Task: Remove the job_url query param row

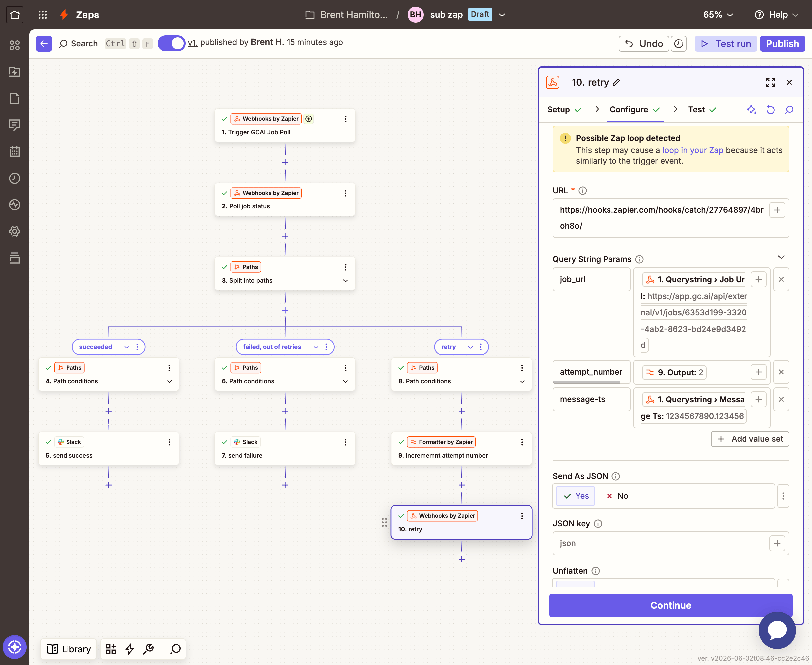Action: pos(781,279)
